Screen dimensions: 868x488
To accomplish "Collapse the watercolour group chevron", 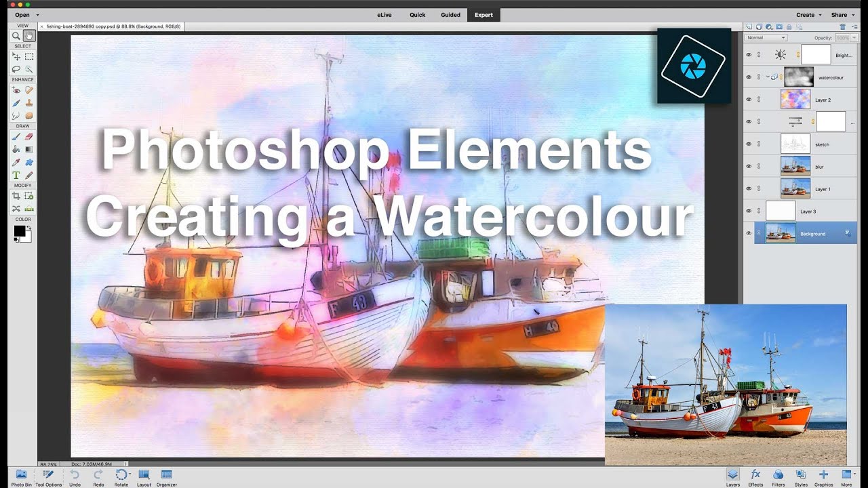I will pos(768,77).
